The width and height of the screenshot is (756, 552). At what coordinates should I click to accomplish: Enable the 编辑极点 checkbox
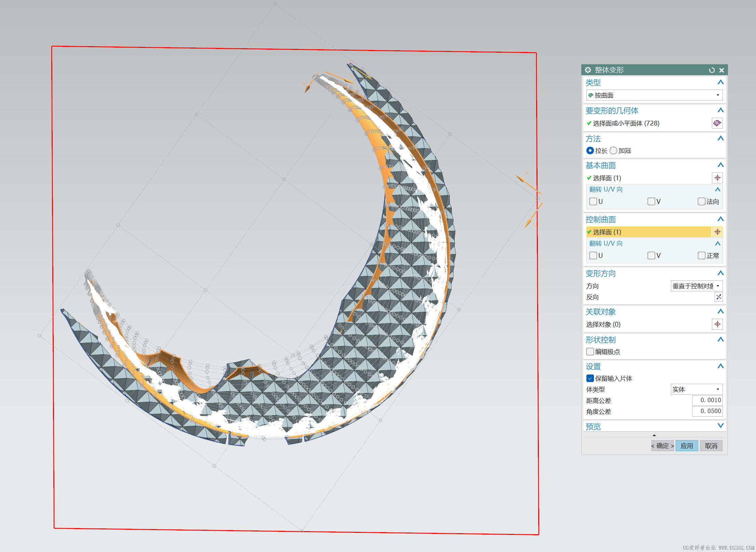coord(590,352)
